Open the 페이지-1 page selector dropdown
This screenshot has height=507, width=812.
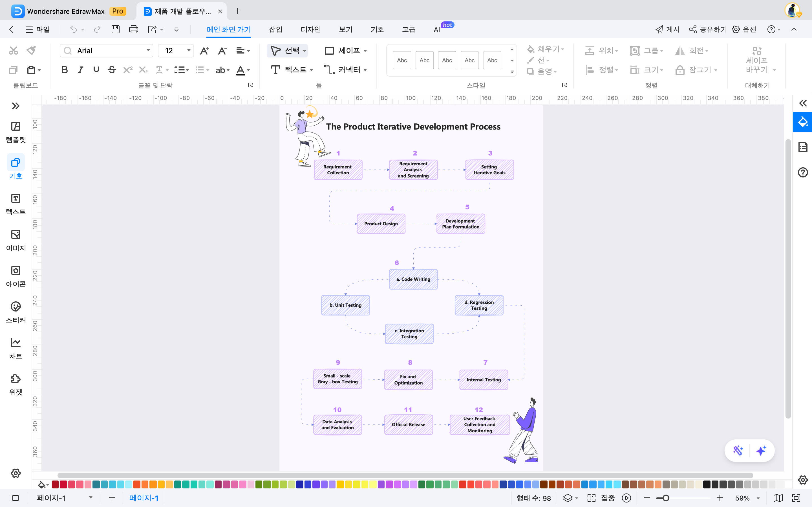90,498
